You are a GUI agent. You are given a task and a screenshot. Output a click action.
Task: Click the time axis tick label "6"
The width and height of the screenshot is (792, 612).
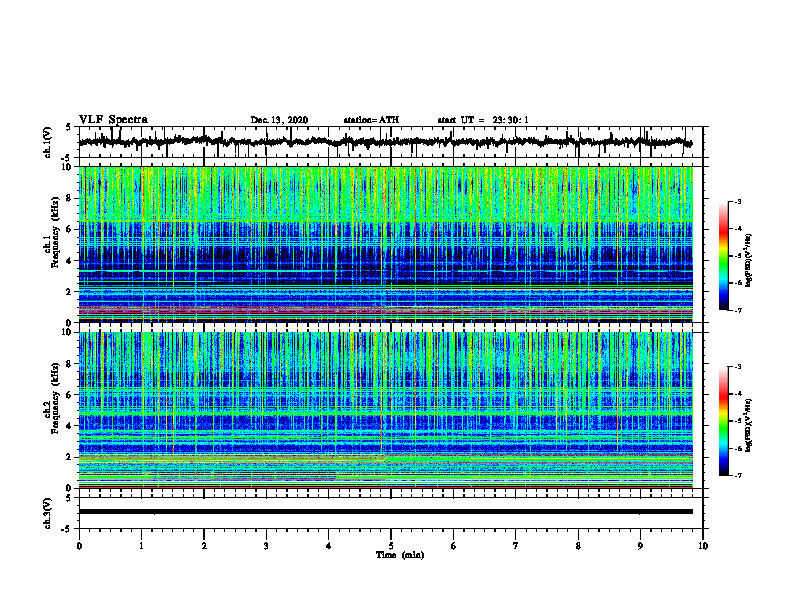pyautogui.click(x=454, y=546)
